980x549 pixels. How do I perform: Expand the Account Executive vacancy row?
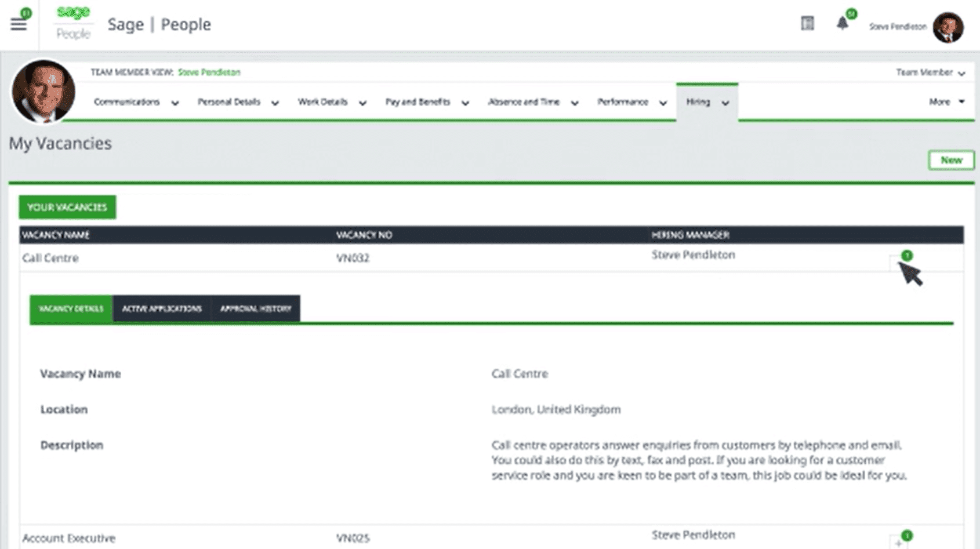pos(898,543)
